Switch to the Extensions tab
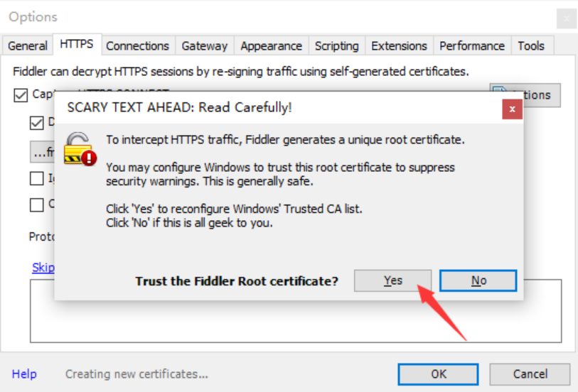 tap(398, 45)
